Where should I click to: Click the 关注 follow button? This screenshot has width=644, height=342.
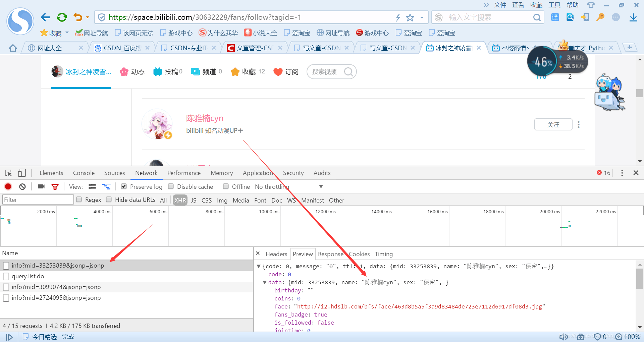pyautogui.click(x=553, y=125)
